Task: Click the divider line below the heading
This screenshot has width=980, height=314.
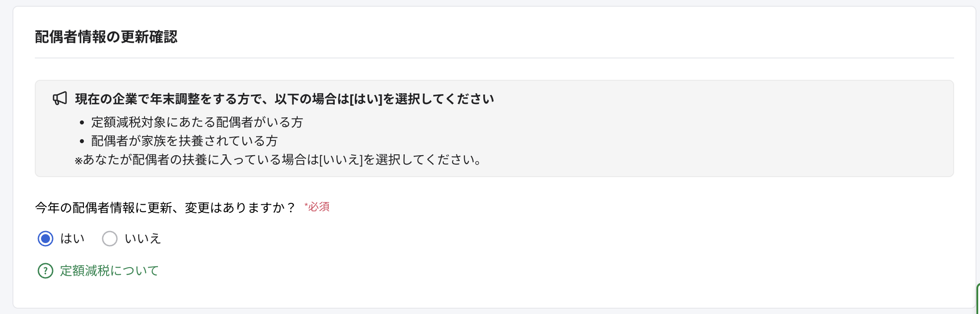Action: tap(494, 58)
